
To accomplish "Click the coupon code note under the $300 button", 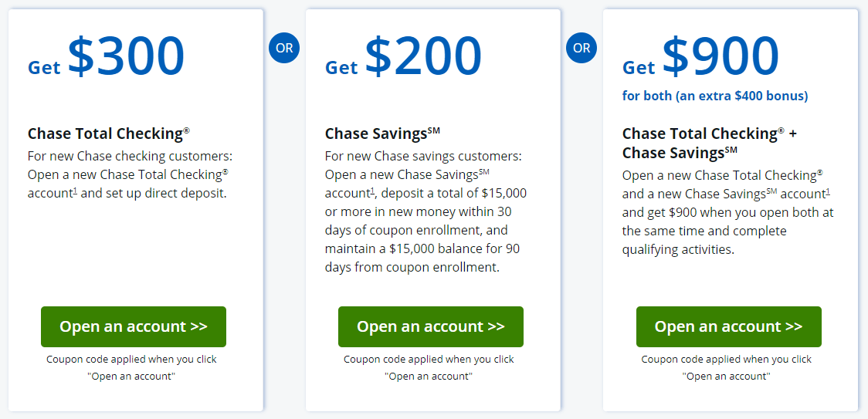I will [131, 367].
